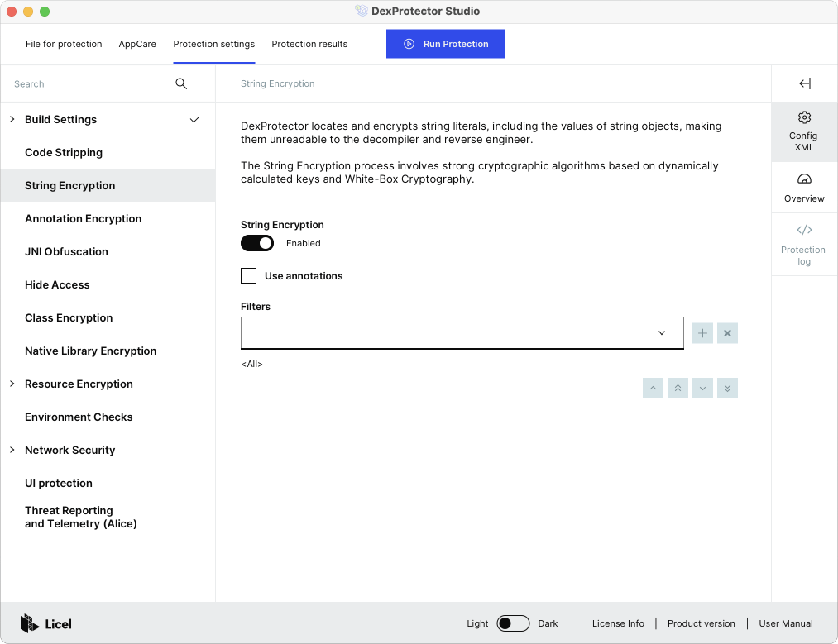Open the Protection log panel
Viewport: 838px width, 644px height.
[804, 245]
